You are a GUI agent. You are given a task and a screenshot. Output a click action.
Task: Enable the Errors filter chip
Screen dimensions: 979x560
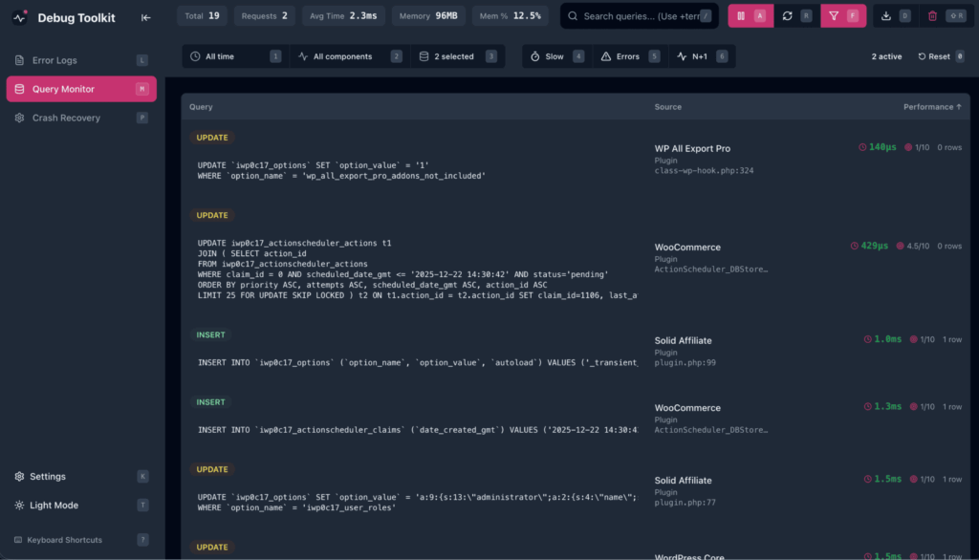click(628, 55)
